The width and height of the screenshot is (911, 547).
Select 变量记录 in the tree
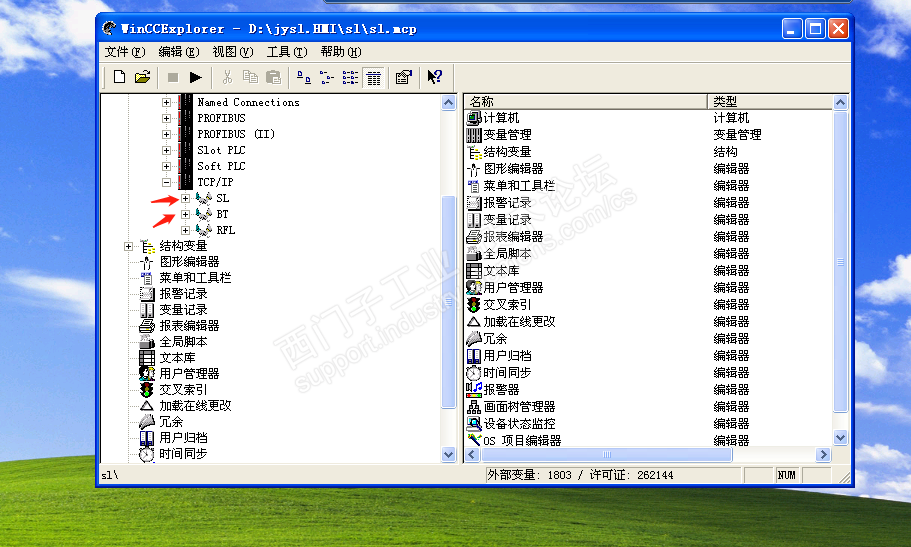tap(184, 310)
